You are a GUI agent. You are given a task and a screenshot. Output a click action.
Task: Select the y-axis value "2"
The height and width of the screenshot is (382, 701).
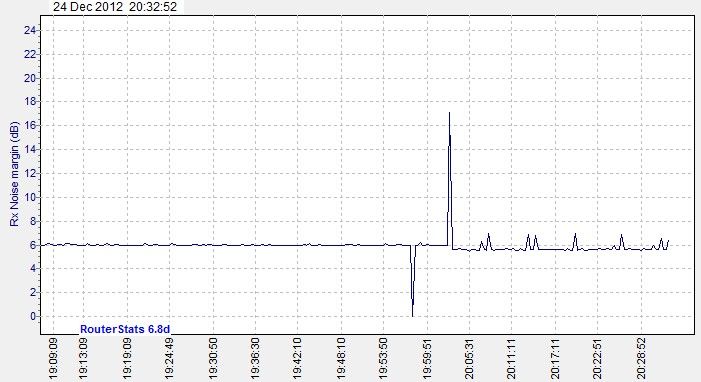pyautogui.click(x=33, y=293)
